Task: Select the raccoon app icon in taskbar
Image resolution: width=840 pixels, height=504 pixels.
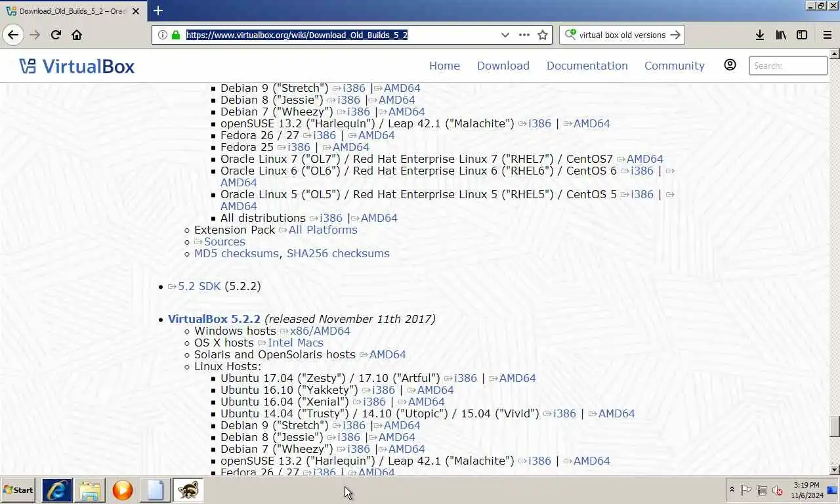Action: tap(188, 490)
